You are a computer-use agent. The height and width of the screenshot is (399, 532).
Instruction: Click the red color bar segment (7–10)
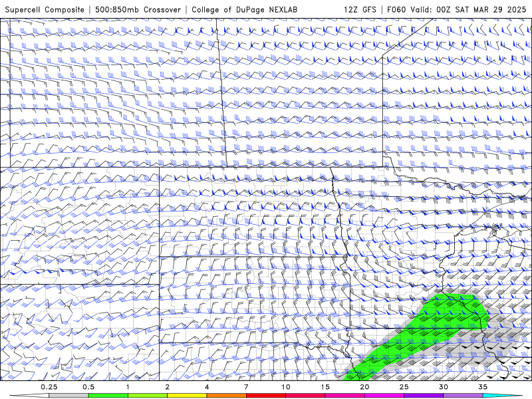265,396
